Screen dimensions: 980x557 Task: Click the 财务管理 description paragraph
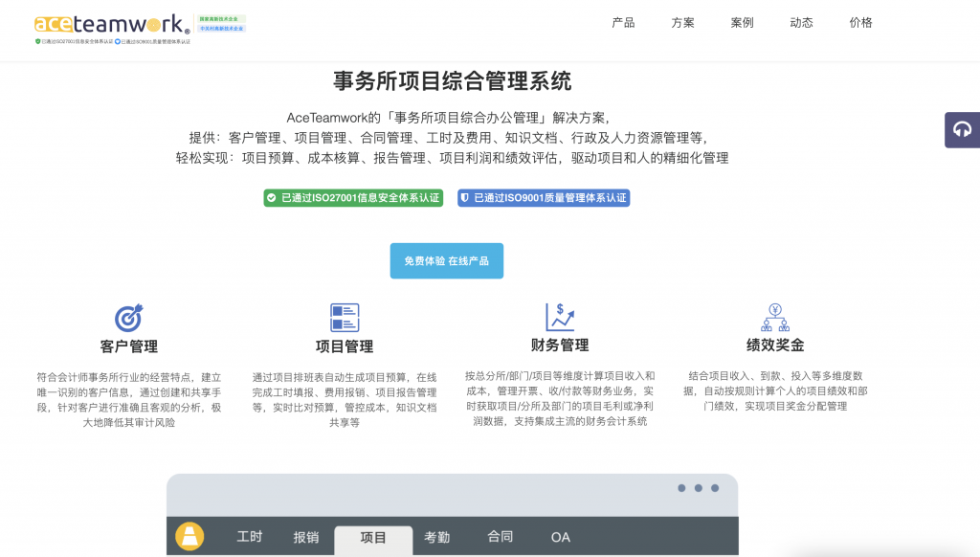tap(560, 399)
